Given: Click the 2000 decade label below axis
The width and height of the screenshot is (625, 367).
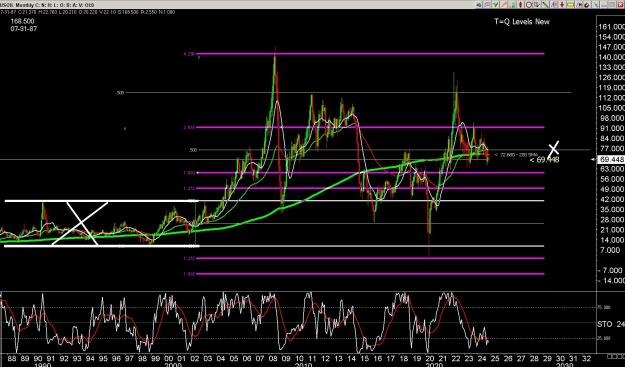Looking at the screenshot, I should pos(173,365).
